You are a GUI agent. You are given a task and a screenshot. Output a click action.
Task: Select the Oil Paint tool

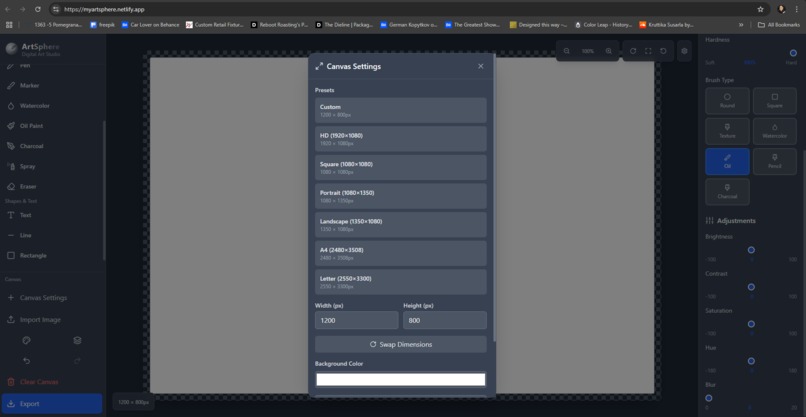click(x=51, y=125)
